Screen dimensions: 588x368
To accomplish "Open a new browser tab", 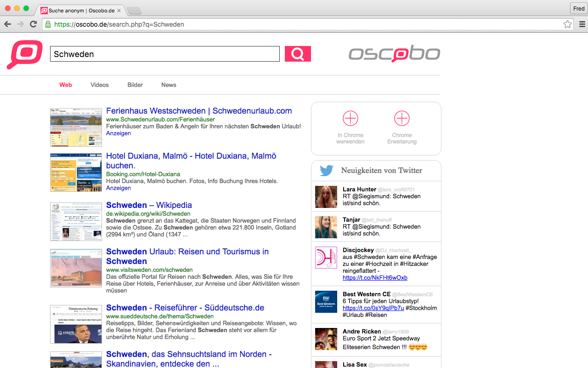I will coord(134,11).
